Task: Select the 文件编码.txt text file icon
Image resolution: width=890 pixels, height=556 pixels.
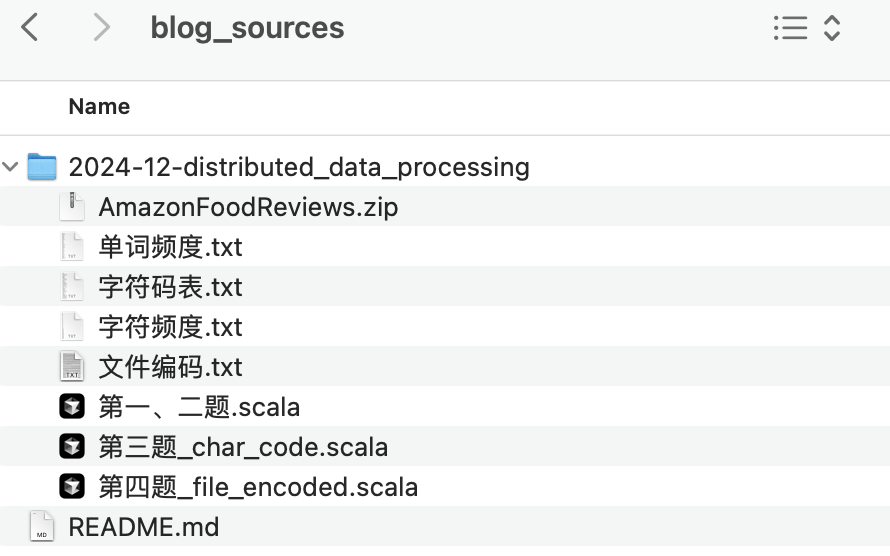Action: 72,367
